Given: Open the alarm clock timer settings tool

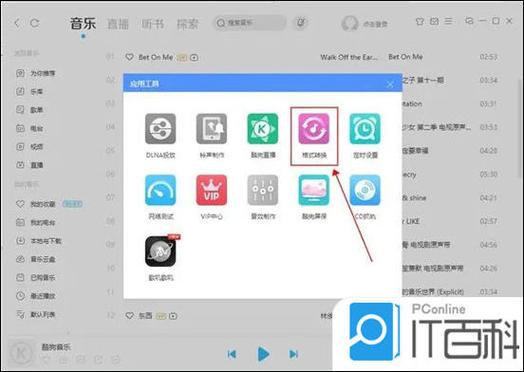Looking at the screenshot, I should [x=365, y=129].
